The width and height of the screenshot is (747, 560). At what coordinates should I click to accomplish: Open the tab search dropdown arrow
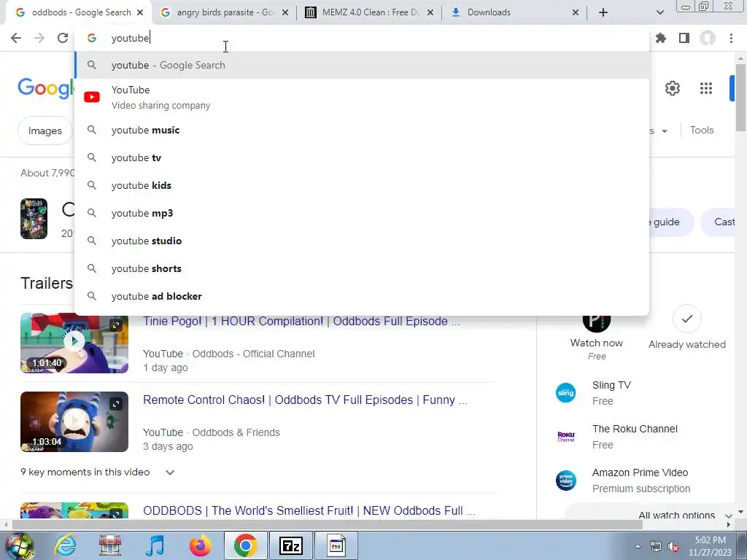pos(659,12)
